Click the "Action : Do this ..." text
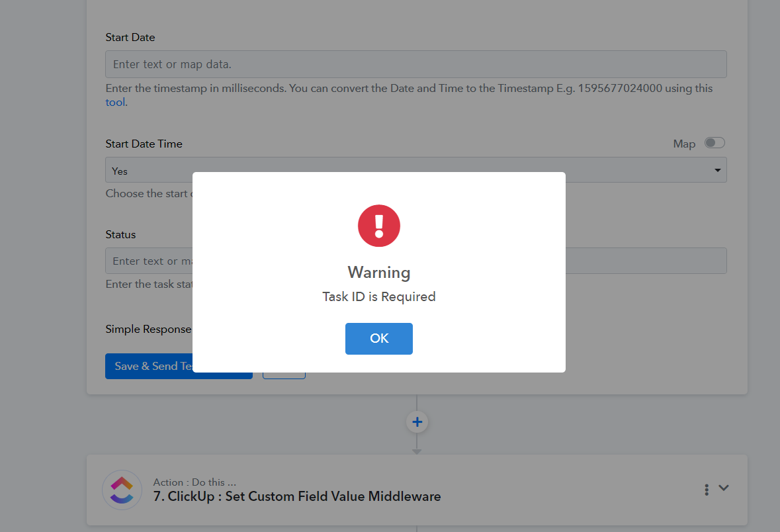Image resolution: width=780 pixels, height=532 pixels. click(195, 482)
